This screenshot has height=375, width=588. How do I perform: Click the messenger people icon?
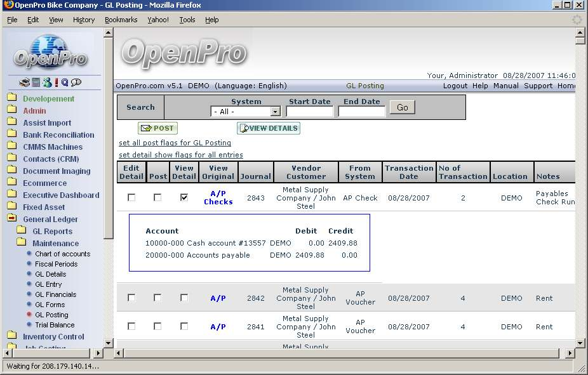pos(47,82)
